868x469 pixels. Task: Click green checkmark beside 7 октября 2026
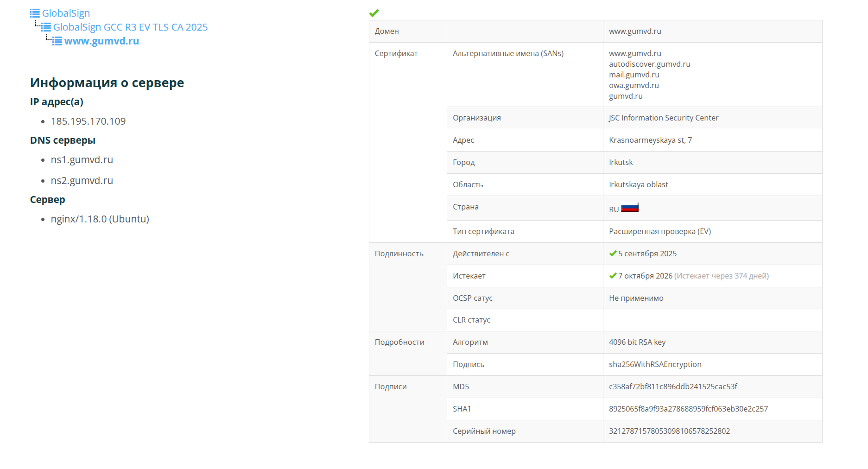pos(613,276)
